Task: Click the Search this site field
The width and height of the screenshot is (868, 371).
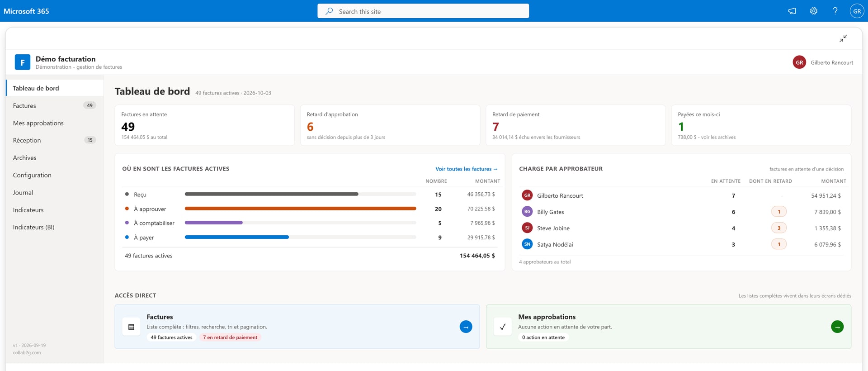Action: 423,11
